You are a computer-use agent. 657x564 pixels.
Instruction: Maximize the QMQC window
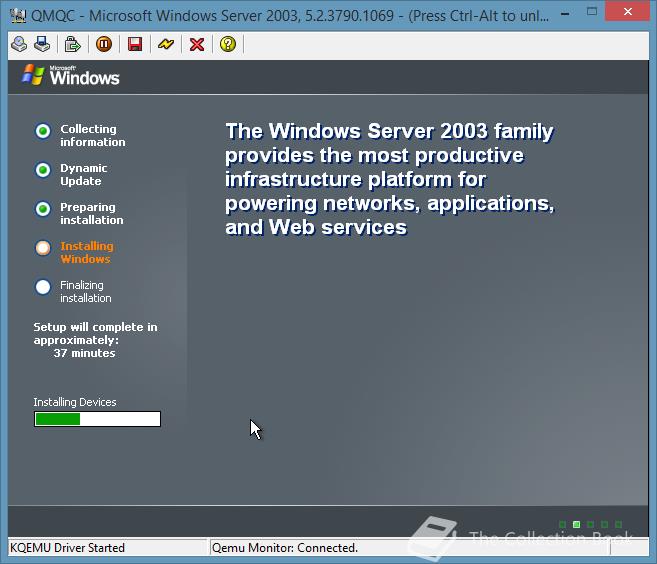[592, 12]
